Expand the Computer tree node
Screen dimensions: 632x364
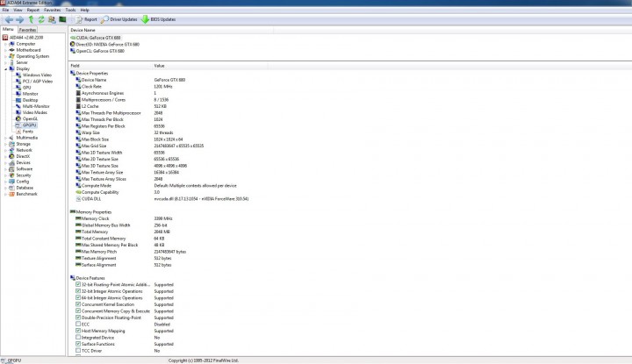tap(5, 44)
